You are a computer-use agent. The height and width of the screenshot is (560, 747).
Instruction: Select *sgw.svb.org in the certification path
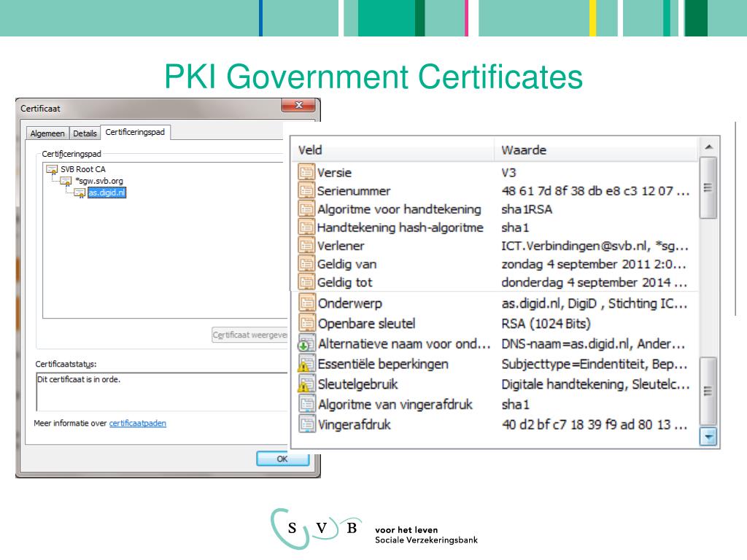99,181
